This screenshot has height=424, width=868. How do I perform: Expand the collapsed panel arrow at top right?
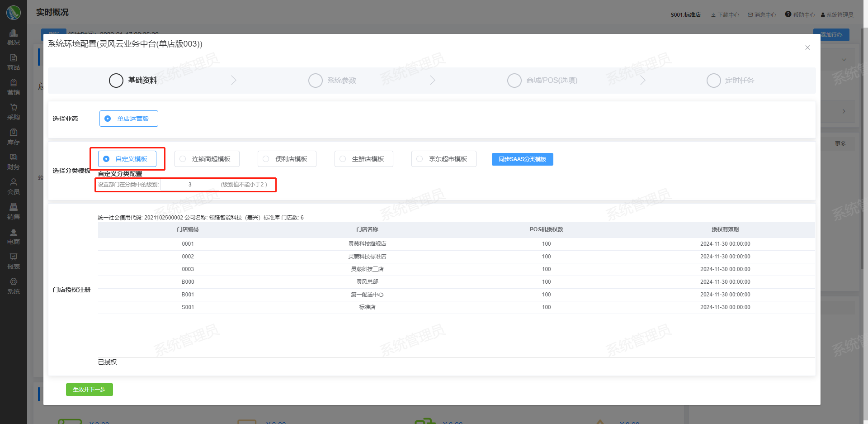pos(844,60)
